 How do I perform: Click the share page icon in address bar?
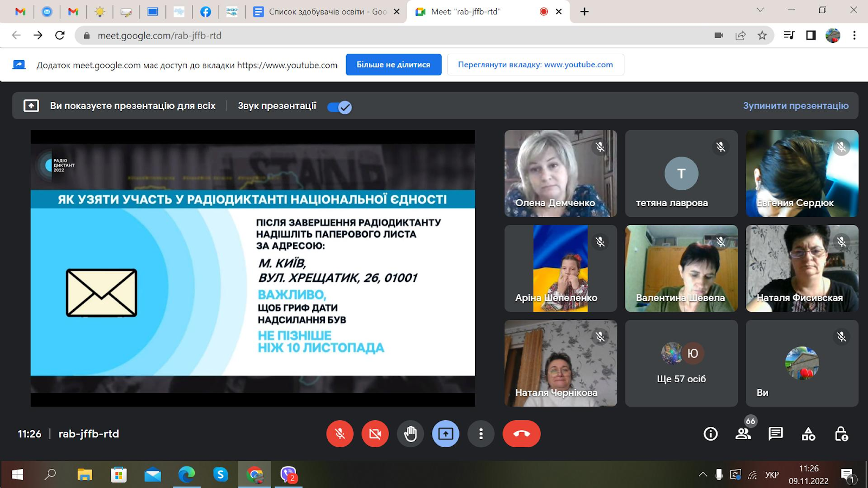point(741,35)
